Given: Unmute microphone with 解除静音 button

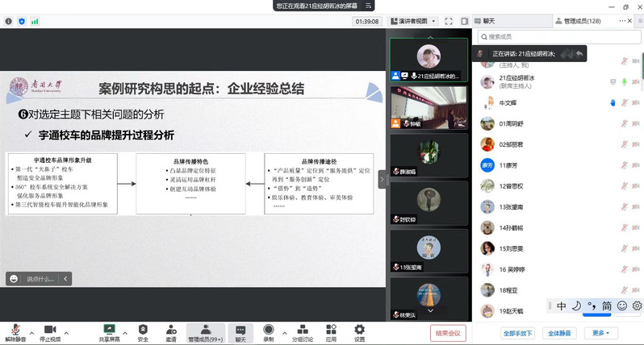Looking at the screenshot, I should (x=15, y=332).
